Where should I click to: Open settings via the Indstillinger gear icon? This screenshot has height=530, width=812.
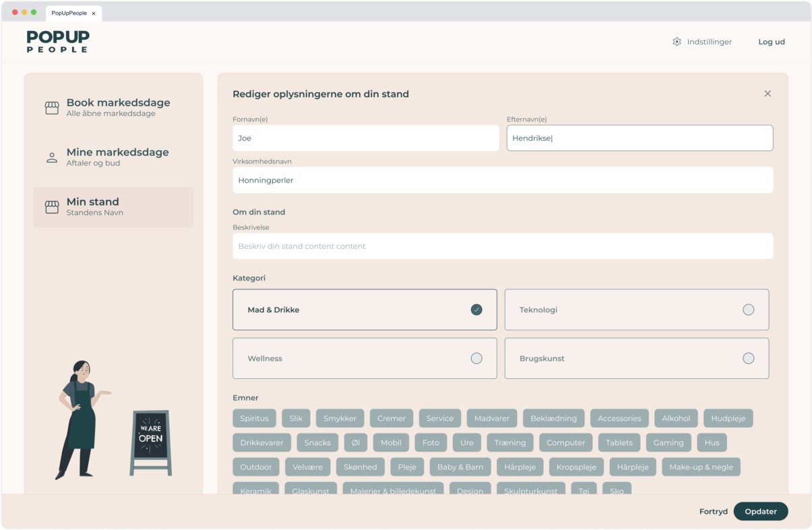pos(677,41)
